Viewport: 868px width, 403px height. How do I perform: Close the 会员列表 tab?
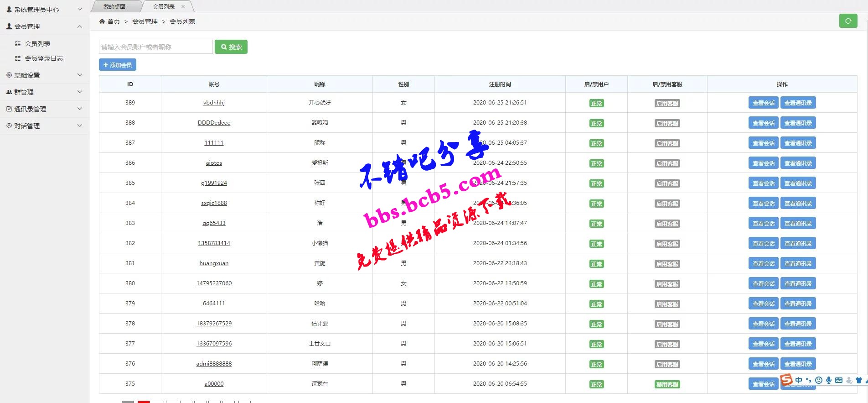tap(183, 6)
